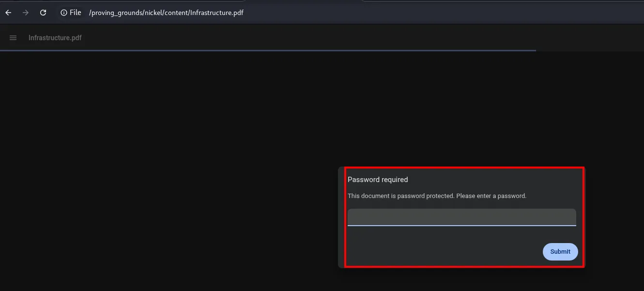The height and width of the screenshot is (291, 644).
Task: Select the address bar file path
Action: pos(166,13)
